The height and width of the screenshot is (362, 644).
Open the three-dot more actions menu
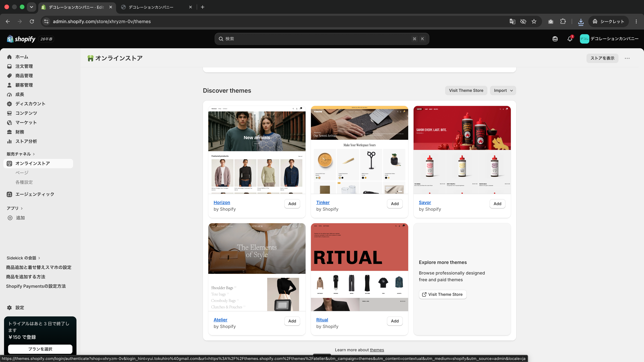coord(627,58)
